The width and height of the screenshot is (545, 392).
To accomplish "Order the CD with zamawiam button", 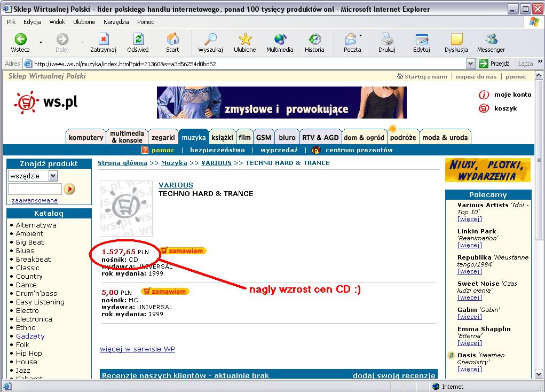I will pyautogui.click(x=183, y=251).
